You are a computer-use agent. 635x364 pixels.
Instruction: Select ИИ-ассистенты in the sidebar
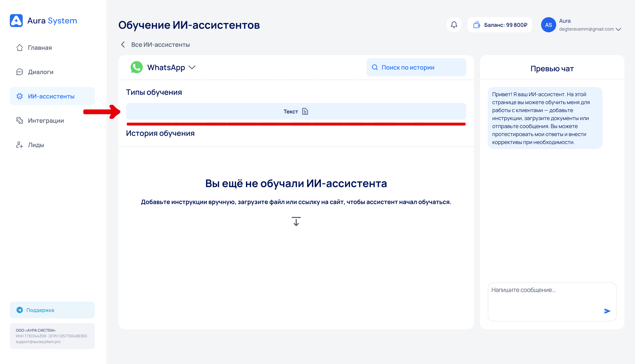click(51, 96)
